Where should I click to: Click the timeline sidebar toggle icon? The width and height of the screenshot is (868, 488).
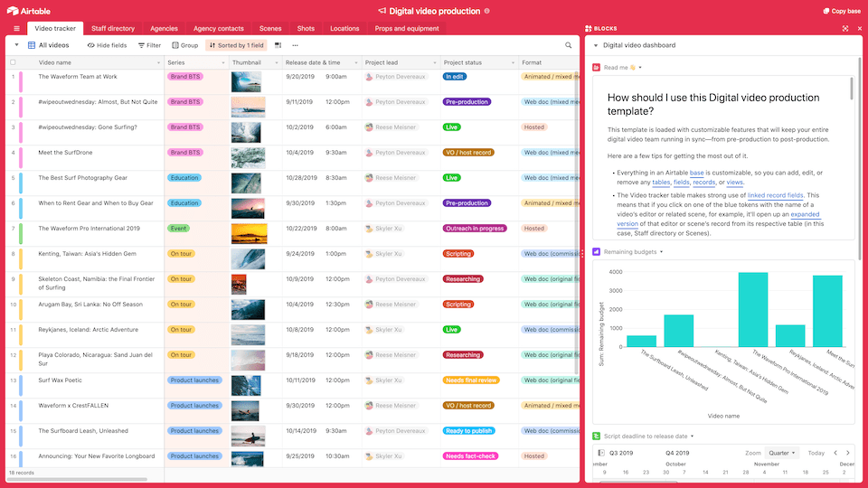pos(601,453)
